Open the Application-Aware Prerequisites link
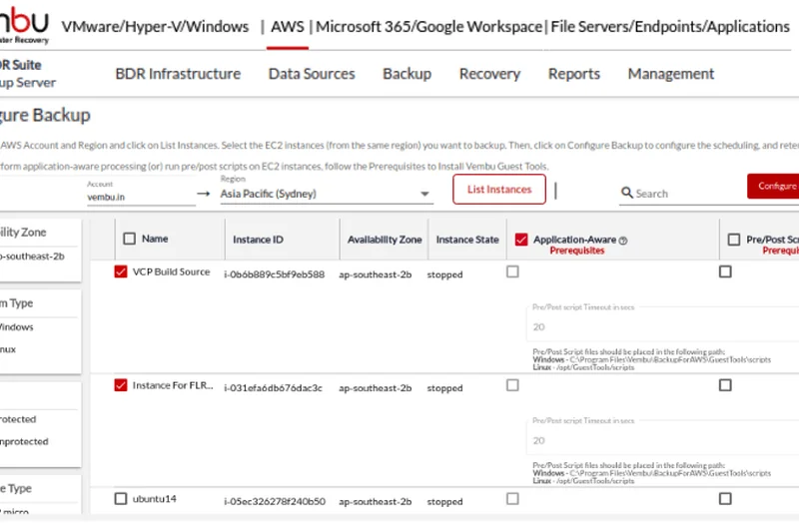Screen dimensions: 799x532 [577, 252]
